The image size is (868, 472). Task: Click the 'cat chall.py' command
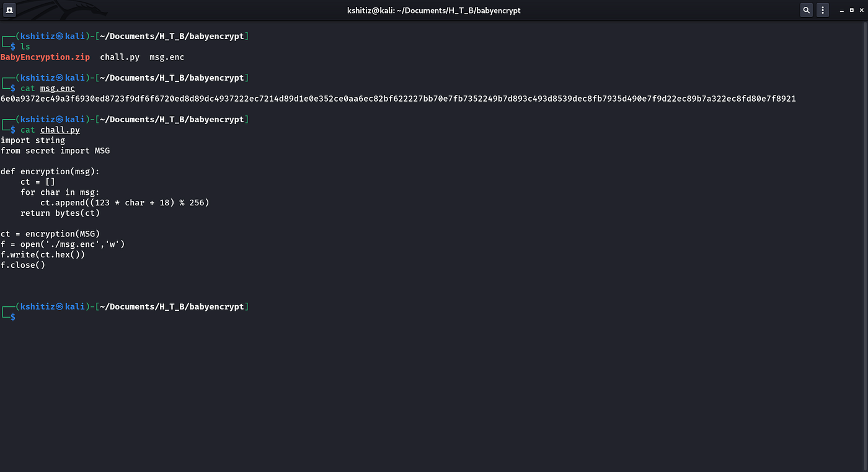pos(50,130)
